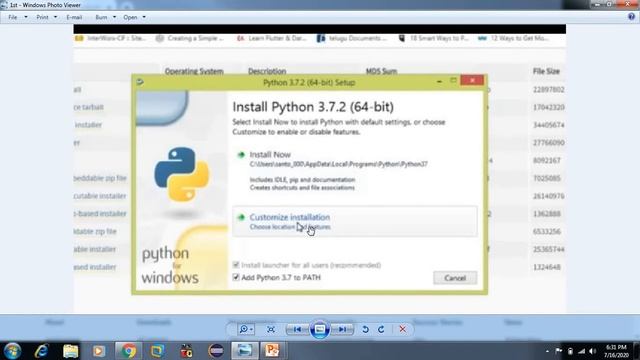Screen dimensions: 640x360
Task: Toggle Add Python 3.7 to PATH checkbox
Action: [x=236, y=277]
